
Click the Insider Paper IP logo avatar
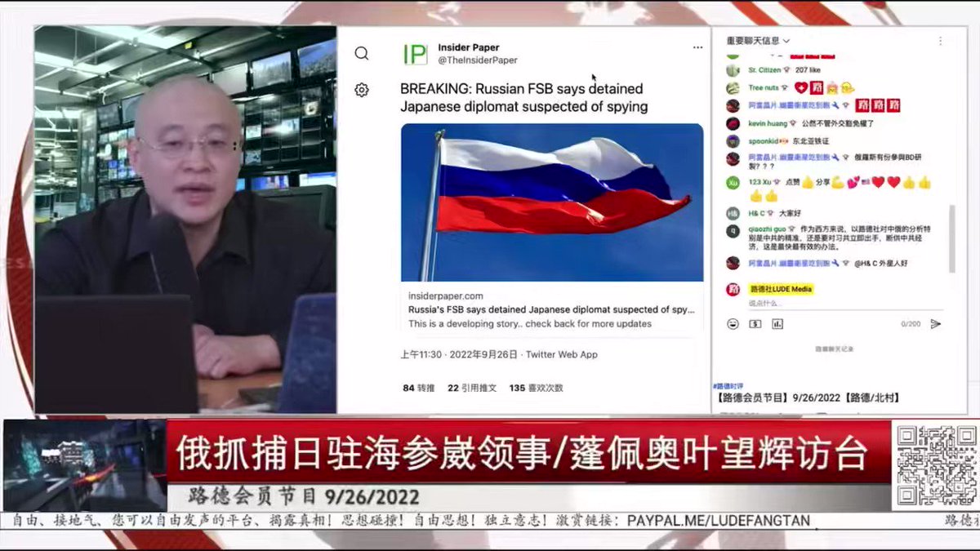coord(415,55)
